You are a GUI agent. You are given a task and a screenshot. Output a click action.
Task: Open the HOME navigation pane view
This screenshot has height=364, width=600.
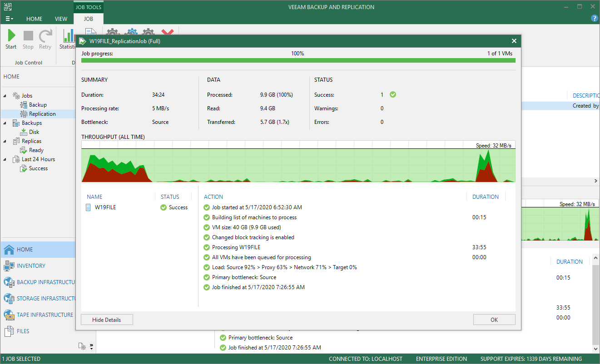point(37,249)
